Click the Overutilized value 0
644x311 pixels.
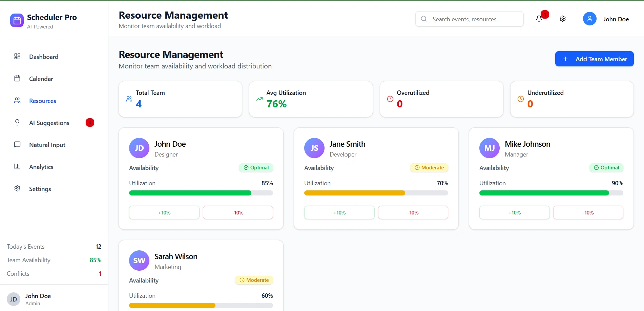click(x=400, y=104)
